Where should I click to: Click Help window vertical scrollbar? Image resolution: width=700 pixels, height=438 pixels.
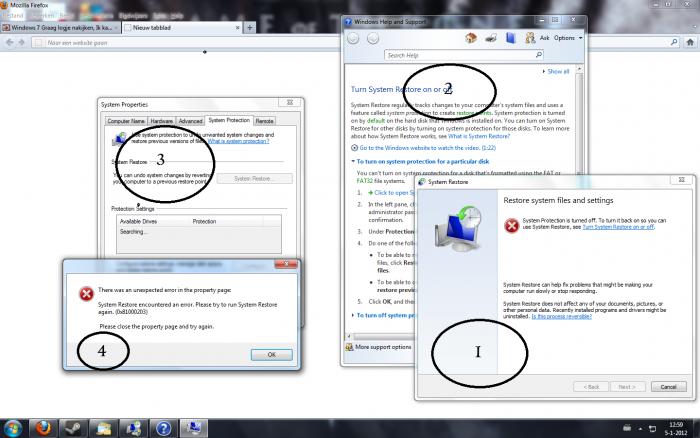pyautogui.click(x=579, y=121)
